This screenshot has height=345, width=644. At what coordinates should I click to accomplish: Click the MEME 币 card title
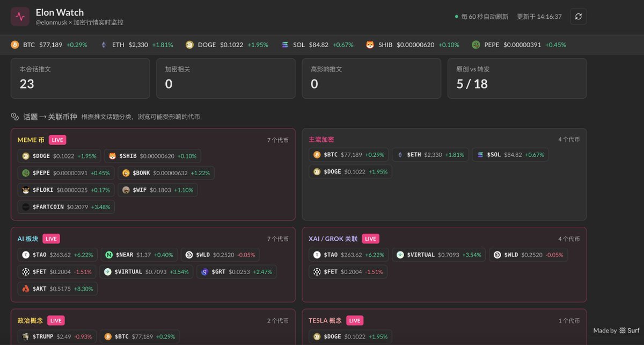[x=31, y=140]
